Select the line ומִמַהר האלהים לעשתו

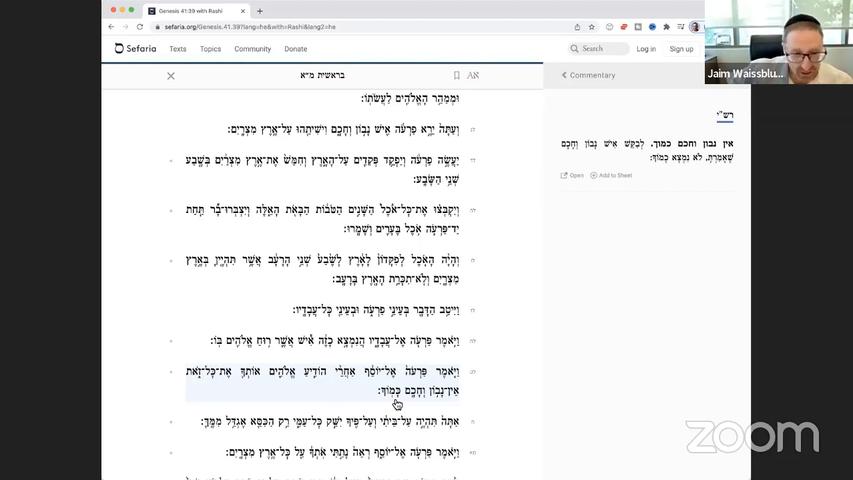tap(410, 99)
